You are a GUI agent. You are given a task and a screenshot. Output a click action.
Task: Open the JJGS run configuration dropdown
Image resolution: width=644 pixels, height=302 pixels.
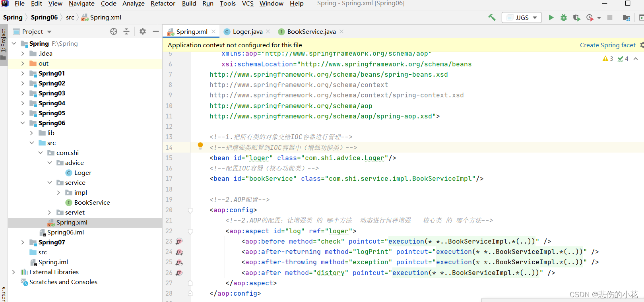coord(522,17)
